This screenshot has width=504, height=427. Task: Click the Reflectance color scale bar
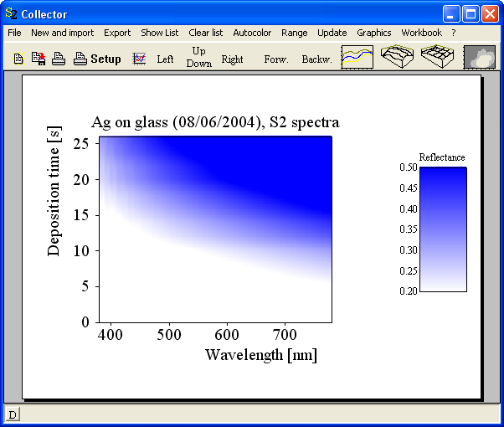[443, 229]
